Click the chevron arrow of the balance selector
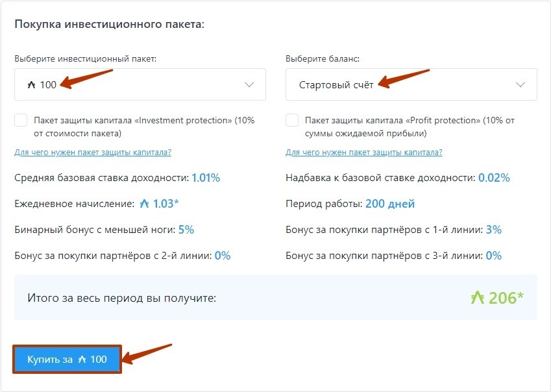The image size is (551, 392). coord(520,84)
